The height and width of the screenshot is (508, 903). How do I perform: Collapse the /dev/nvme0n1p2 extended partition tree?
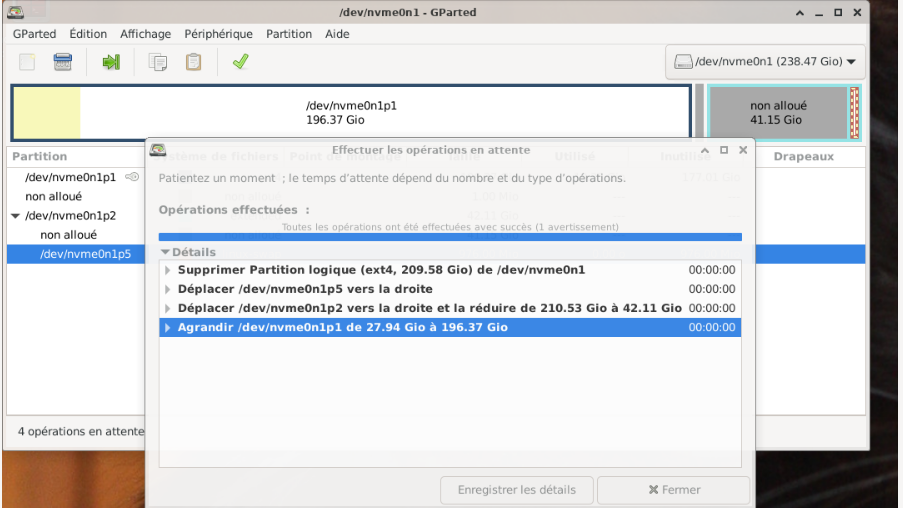click(x=15, y=216)
